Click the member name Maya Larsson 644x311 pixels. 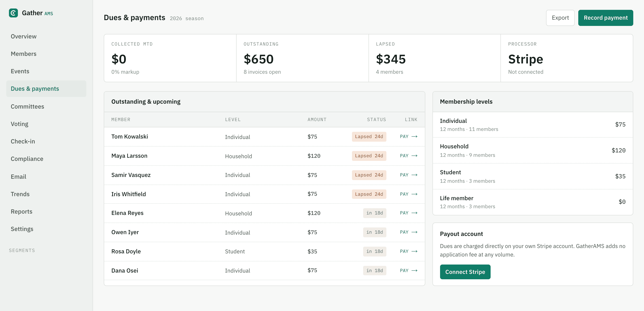pyautogui.click(x=129, y=156)
